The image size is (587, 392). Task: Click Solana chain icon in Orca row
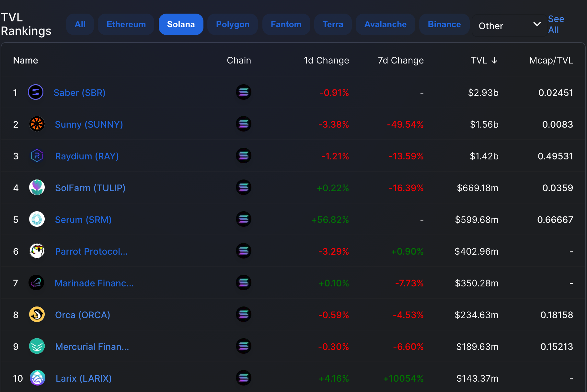pyautogui.click(x=244, y=315)
